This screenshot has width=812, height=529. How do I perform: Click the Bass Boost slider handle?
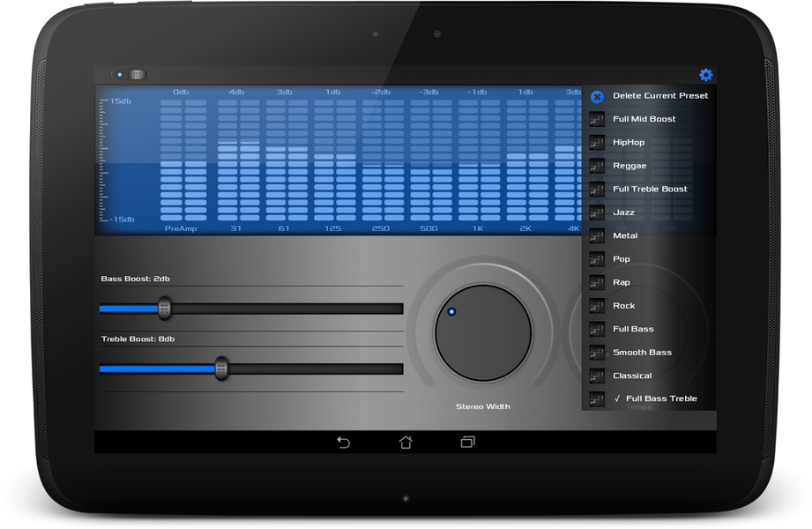(x=164, y=309)
